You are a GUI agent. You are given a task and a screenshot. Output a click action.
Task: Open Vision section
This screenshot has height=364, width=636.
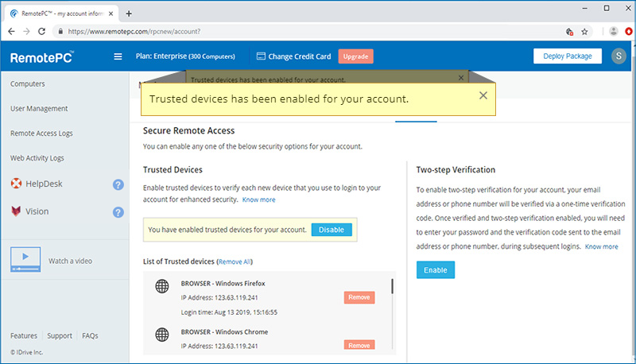[37, 211]
